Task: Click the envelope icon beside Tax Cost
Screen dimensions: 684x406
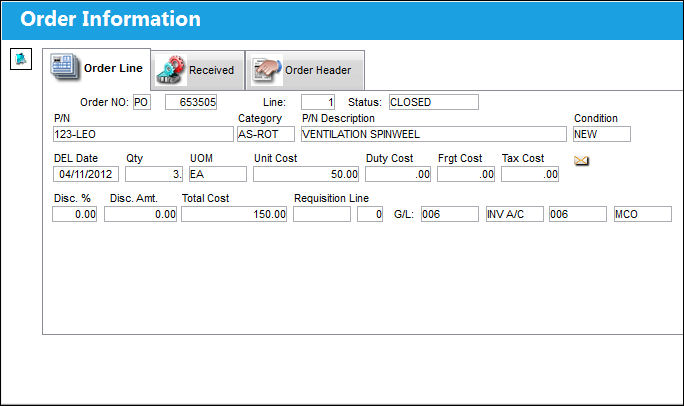Action: pos(581,161)
